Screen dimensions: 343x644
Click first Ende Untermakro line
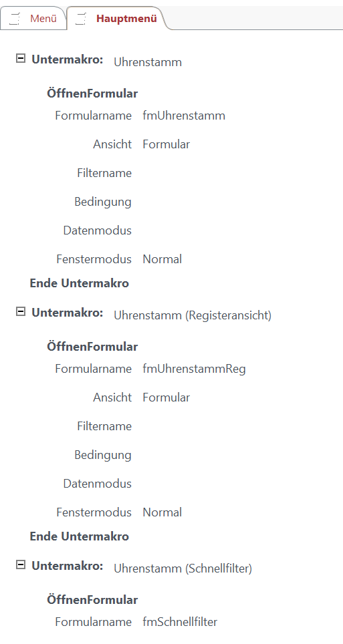point(80,283)
